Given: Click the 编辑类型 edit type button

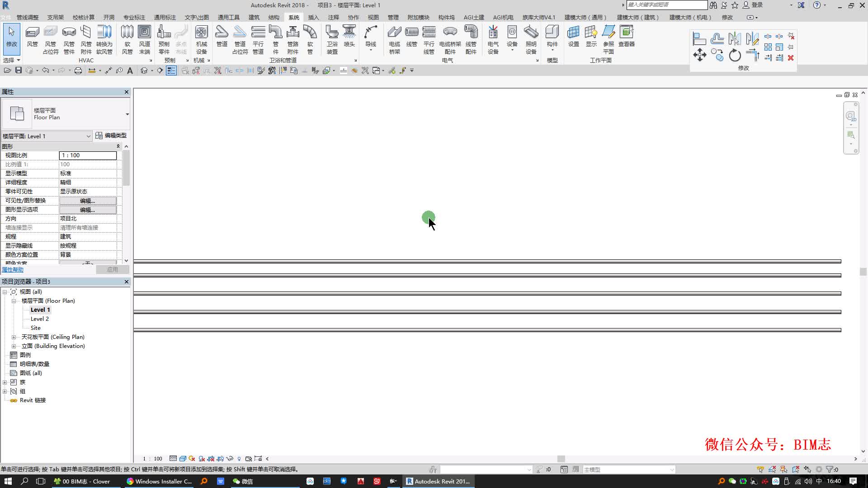Looking at the screenshot, I should (111, 136).
